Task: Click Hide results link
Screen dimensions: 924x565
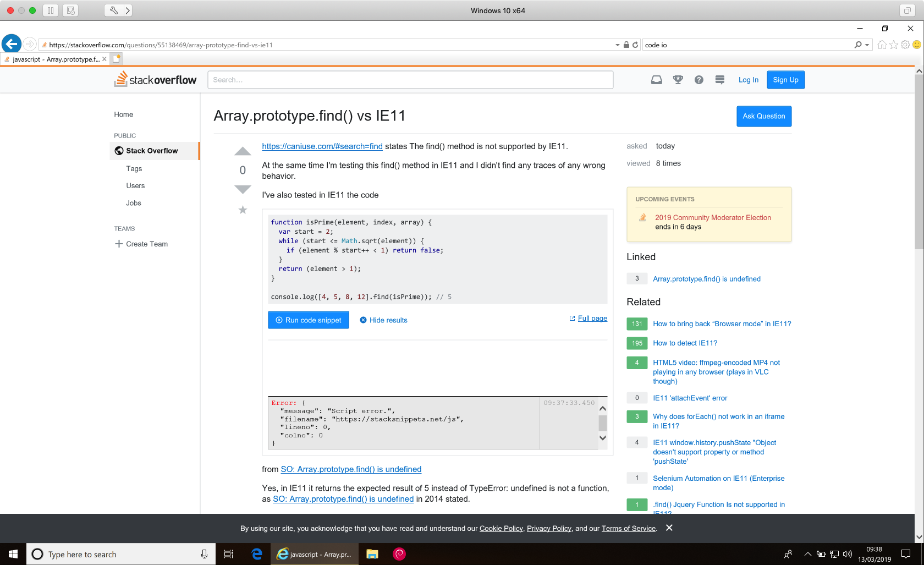Action: (384, 320)
